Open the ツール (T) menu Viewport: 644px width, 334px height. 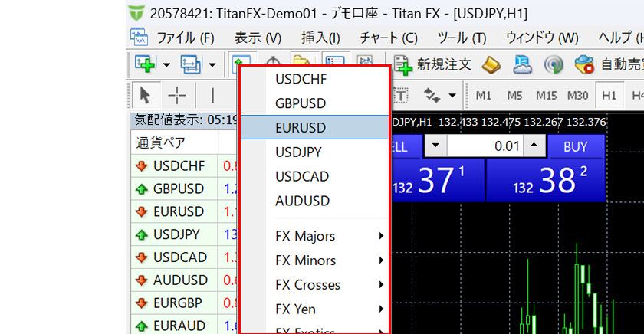(x=462, y=38)
